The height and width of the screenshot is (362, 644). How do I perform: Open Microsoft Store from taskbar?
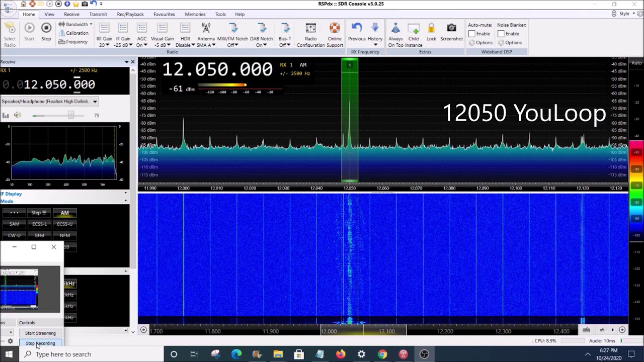point(299,354)
